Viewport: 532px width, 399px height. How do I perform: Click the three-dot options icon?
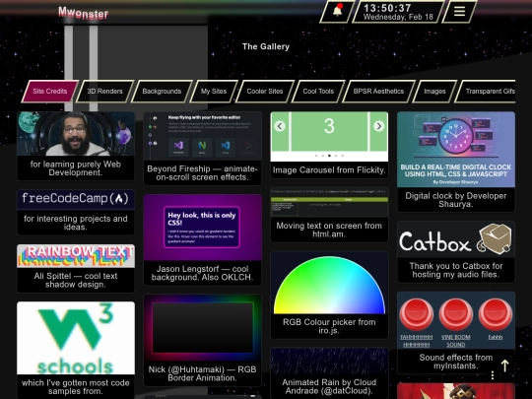coord(493,375)
